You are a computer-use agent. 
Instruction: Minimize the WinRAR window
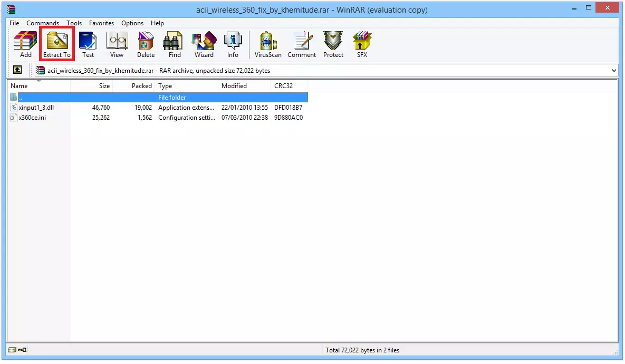click(574, 8)
